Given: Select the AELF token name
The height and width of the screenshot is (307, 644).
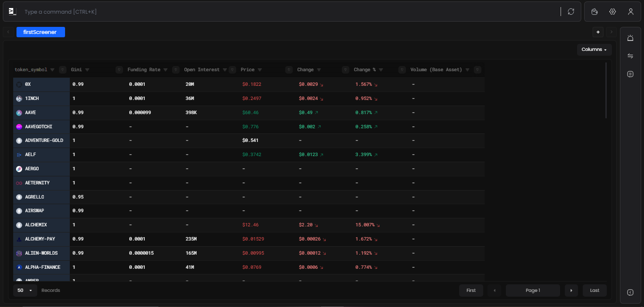Looking at the screenshot, I should pyautogui.click(x=31, y=155).
